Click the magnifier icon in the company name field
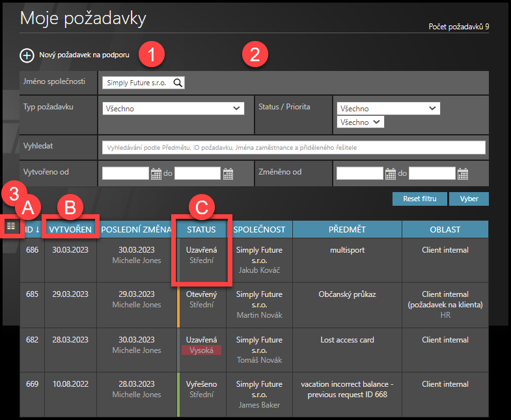511x420 pixels. click(177, 83)
